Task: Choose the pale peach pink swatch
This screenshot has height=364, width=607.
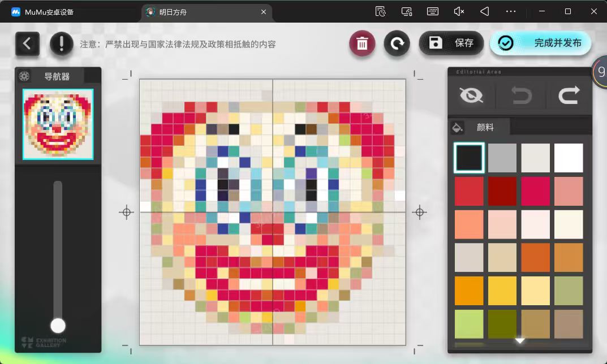Action: [x=502, y=224]
